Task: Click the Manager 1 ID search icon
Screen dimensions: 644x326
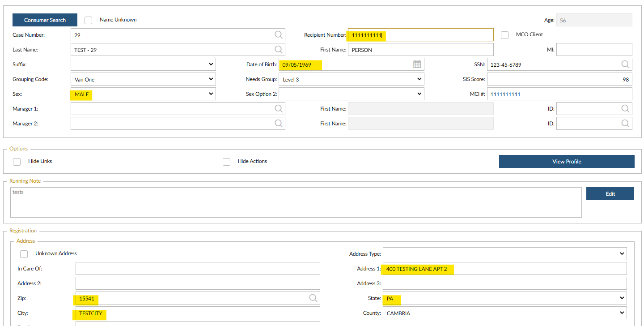Action: pos(625,109)
